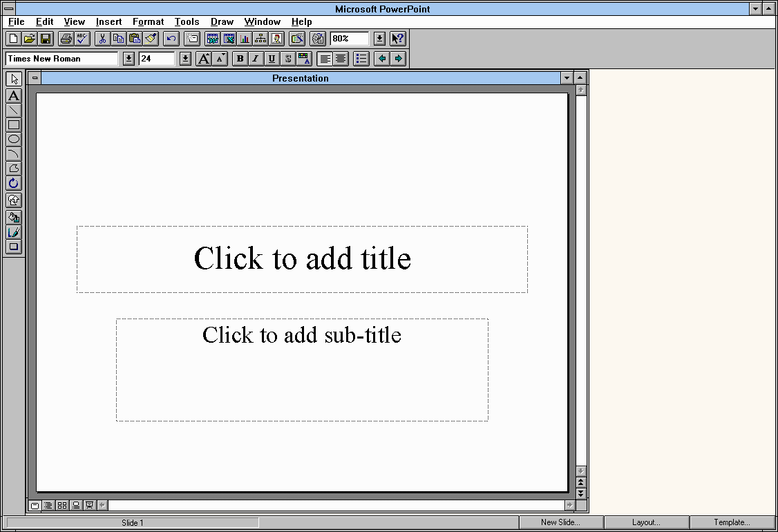Viewport: 778px width, 532px height.
Task: Toggle bullets on or off
Action: [x=361, y=59]
